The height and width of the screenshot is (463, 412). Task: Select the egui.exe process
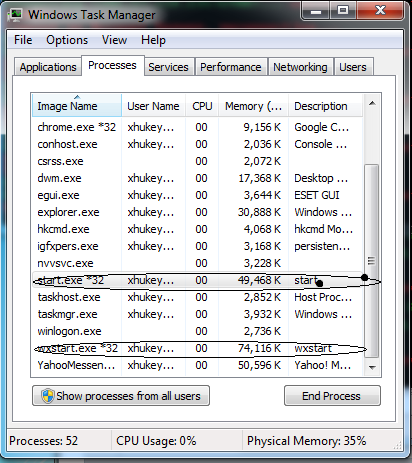tap(197, 195)
